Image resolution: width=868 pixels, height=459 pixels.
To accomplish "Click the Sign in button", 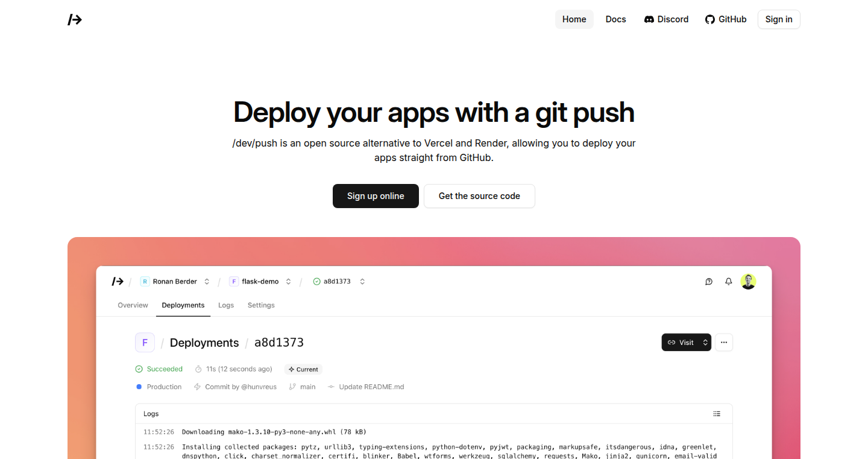I will [779, 19].
